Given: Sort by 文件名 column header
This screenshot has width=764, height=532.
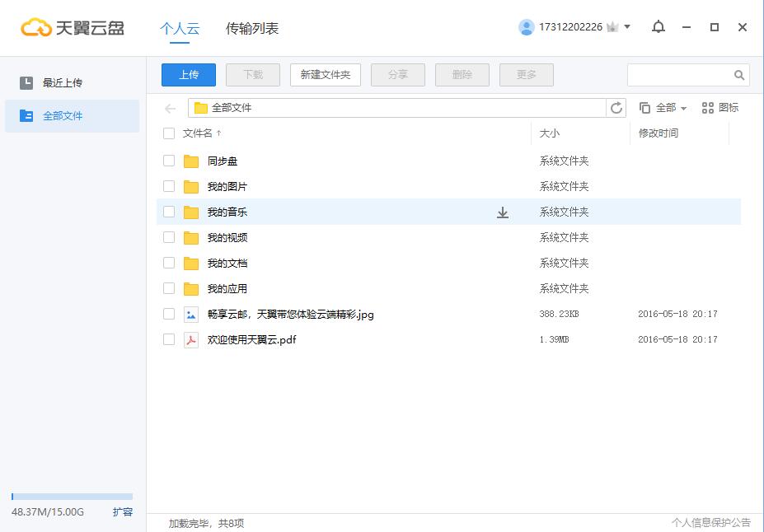Looking at the screenshot, I should [202, 133].
